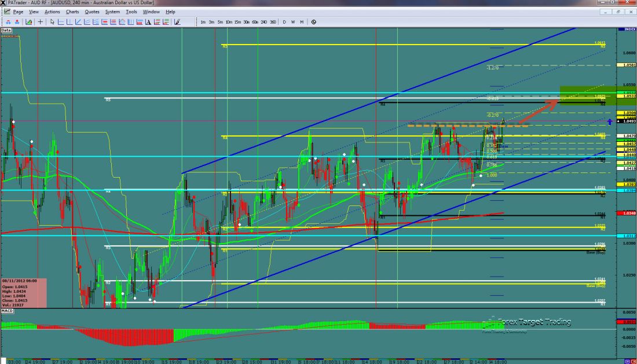The image size is (637, 364).
Task: Open the Quotes menu
Action: (91, 12)
